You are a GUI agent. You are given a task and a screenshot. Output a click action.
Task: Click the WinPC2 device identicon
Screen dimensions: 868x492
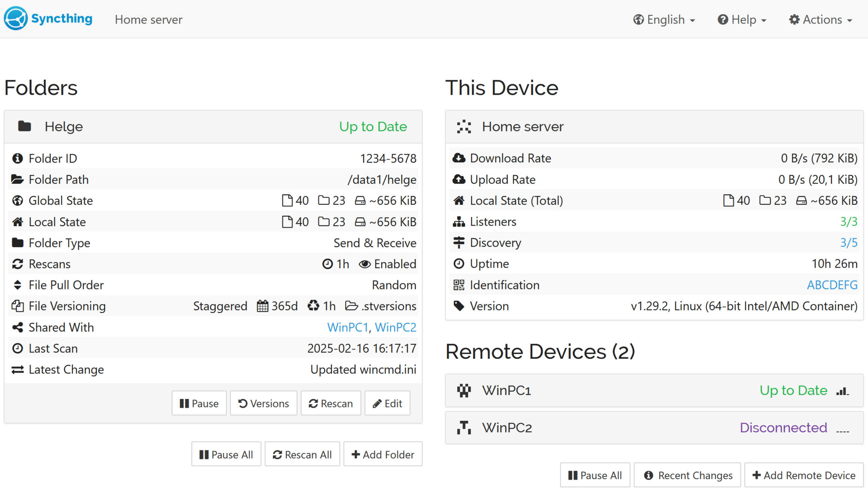(464, 428)
